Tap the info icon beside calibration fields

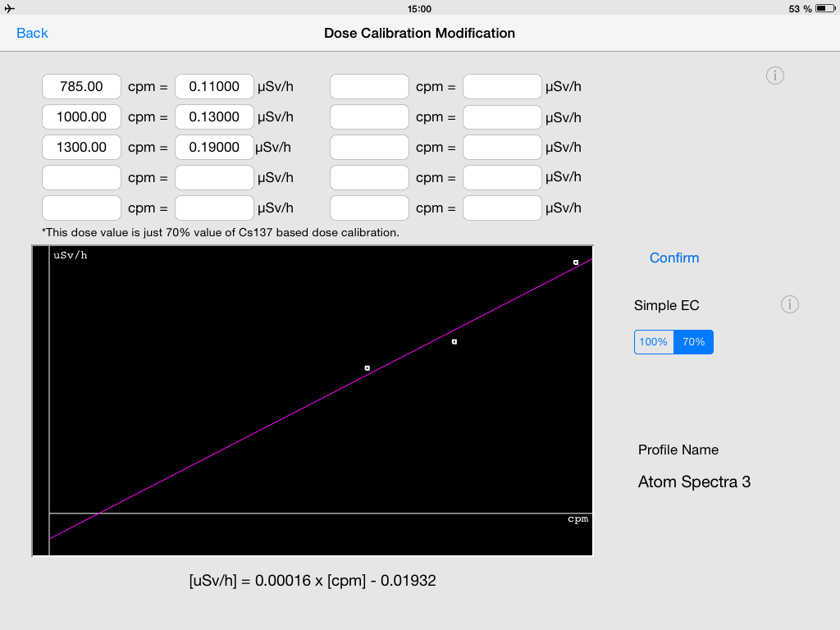pos(775,75)
